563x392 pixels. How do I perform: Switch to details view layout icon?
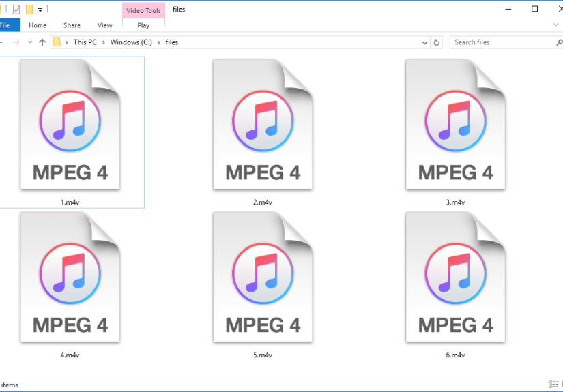click(553, 384)
